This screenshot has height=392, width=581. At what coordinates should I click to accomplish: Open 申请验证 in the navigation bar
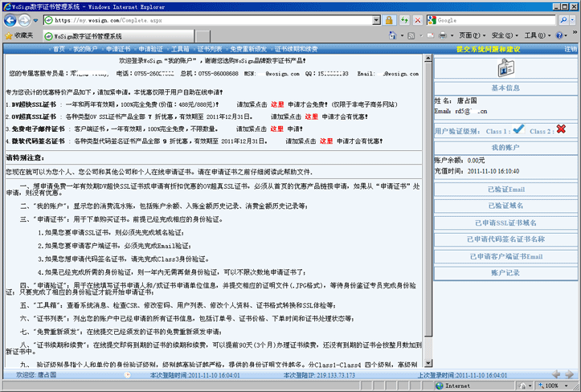151,49
